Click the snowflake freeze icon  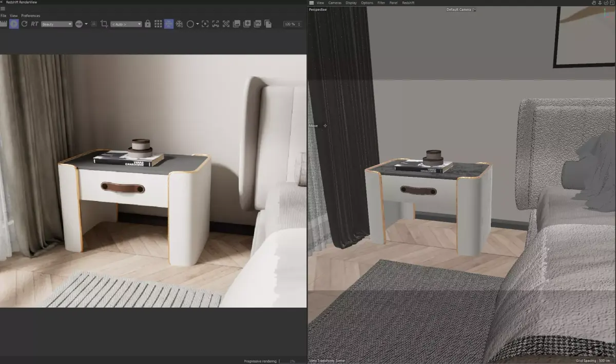[x=179, y=24]
